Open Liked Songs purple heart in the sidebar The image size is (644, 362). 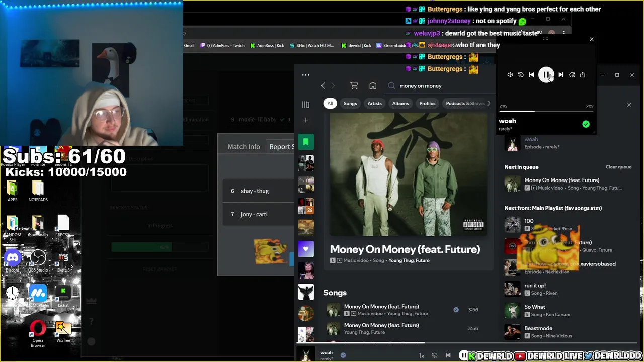(x=305, y=249)
